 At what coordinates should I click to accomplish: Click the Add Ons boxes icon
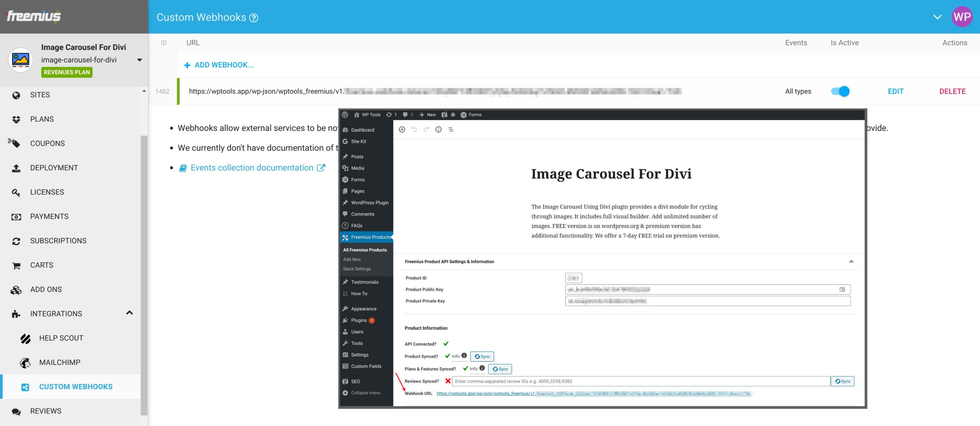[16, 290]
